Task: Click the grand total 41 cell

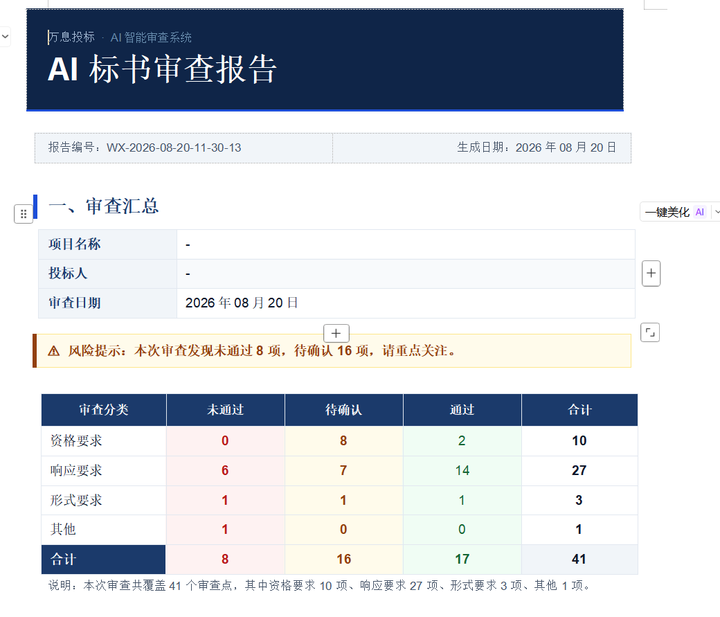Action: coord(579,559)
